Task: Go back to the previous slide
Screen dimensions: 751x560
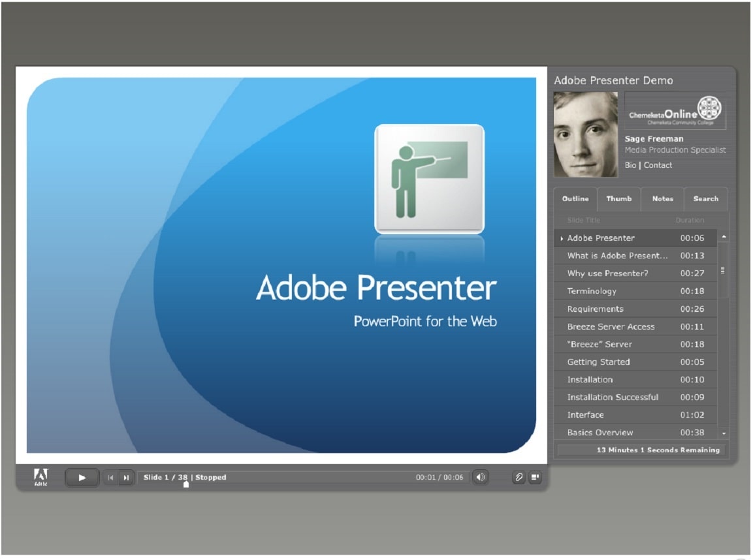Action: click(111, 477)
